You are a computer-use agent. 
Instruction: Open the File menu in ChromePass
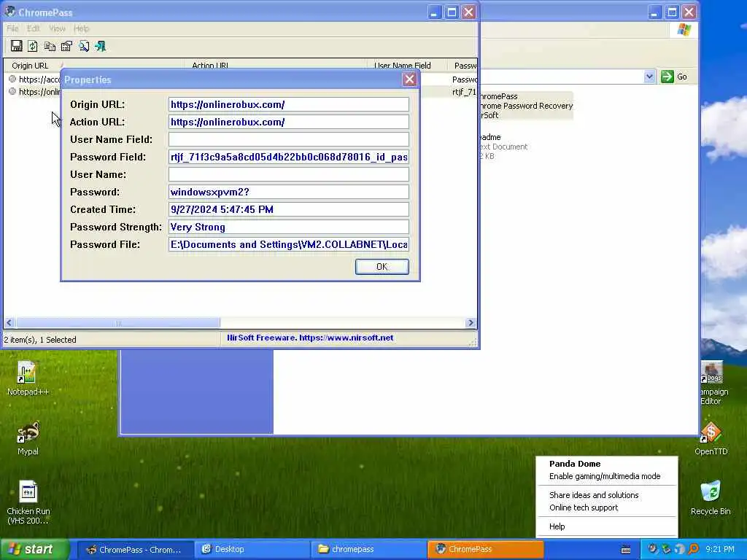12,28
